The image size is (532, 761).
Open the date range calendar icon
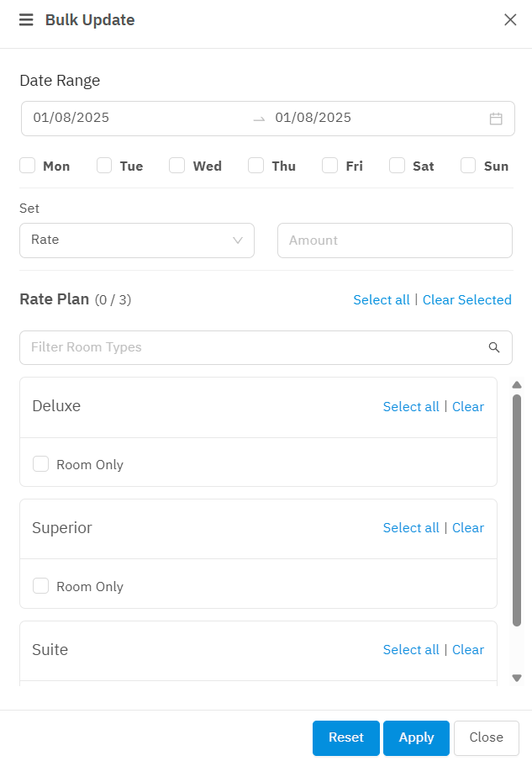[496, 119]
